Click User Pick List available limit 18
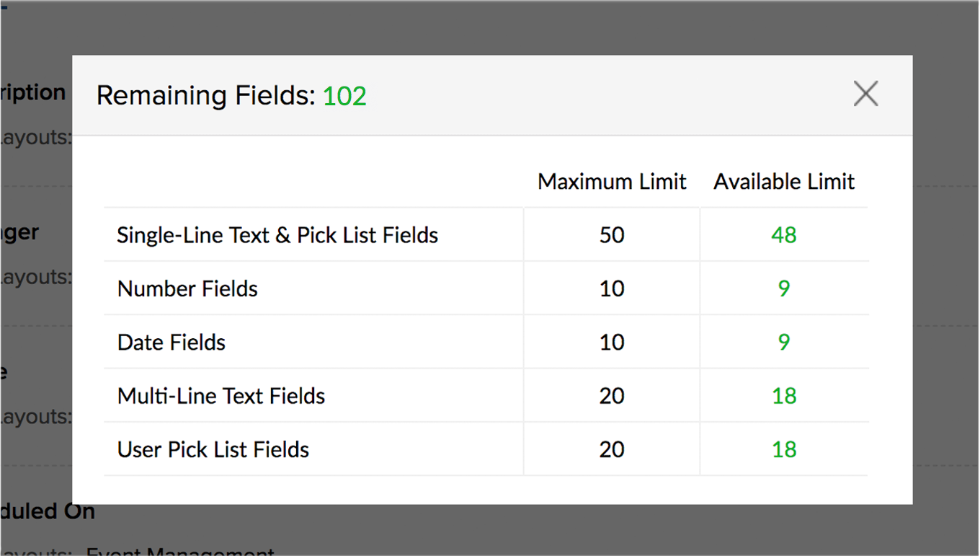The height and width of the screenshot is (556, 980). pos(784,450)
